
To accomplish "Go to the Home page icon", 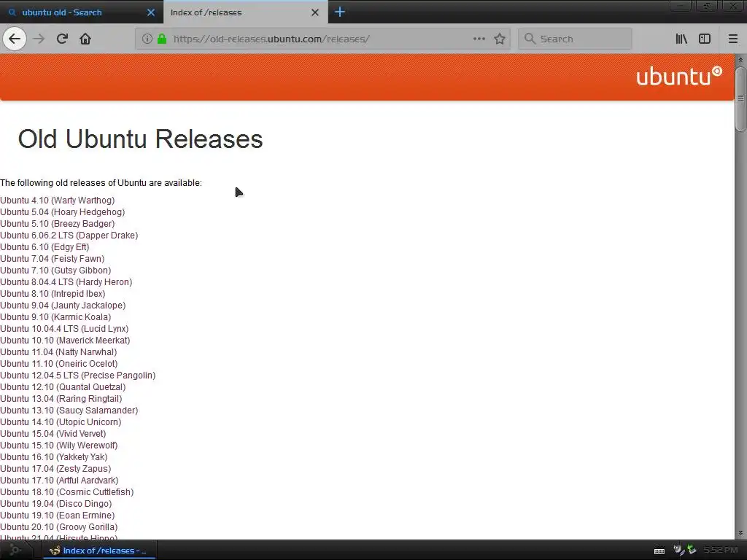I will [85, 39].
